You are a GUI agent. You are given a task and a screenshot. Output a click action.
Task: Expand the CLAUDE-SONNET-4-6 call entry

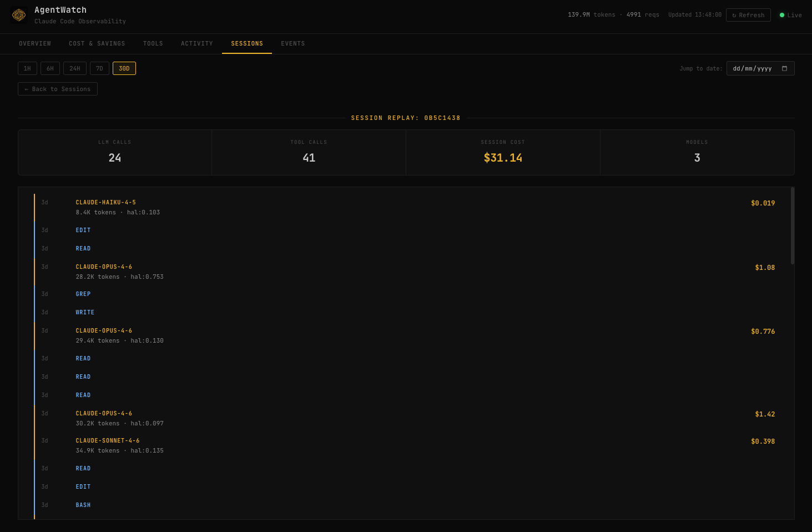point(108,441)
